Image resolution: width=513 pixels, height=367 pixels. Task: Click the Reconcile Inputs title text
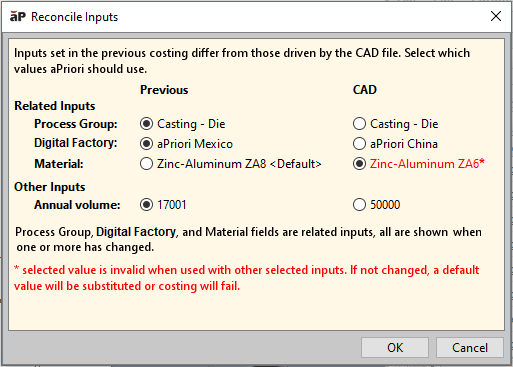(74, 17)
